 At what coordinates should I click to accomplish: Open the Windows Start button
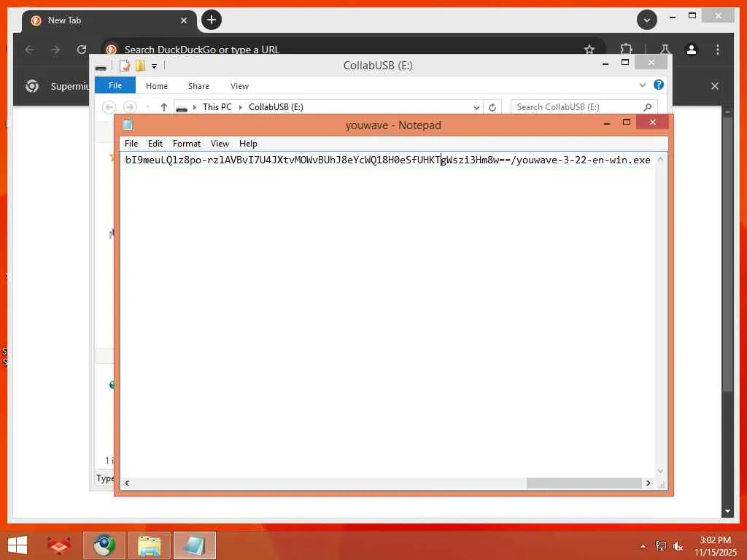18,545
